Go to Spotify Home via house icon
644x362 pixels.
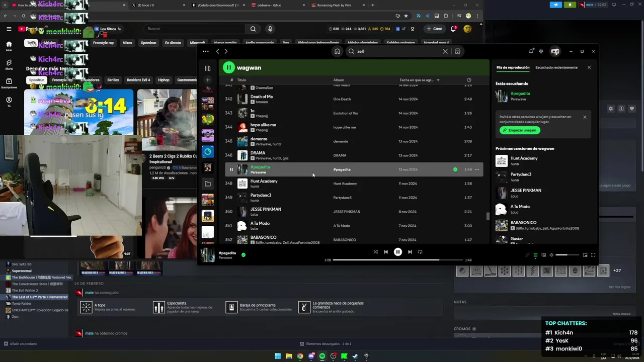tap(337, 51)
